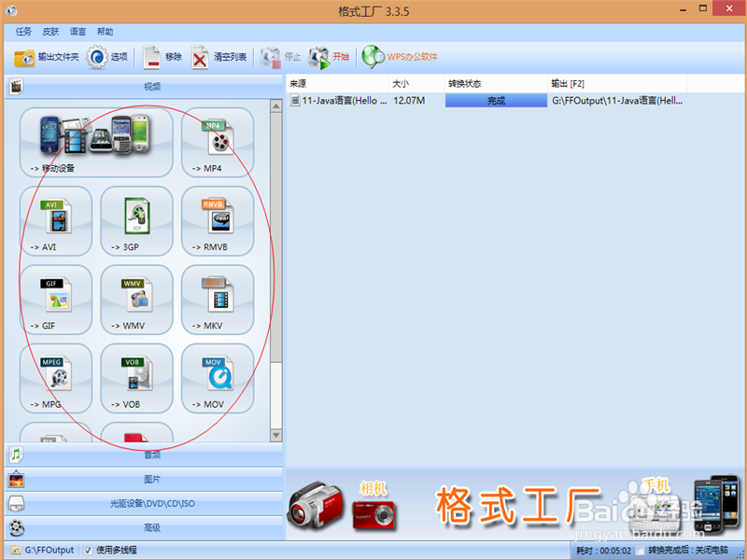Click the camcorder image in banner

tap(316, 507)
